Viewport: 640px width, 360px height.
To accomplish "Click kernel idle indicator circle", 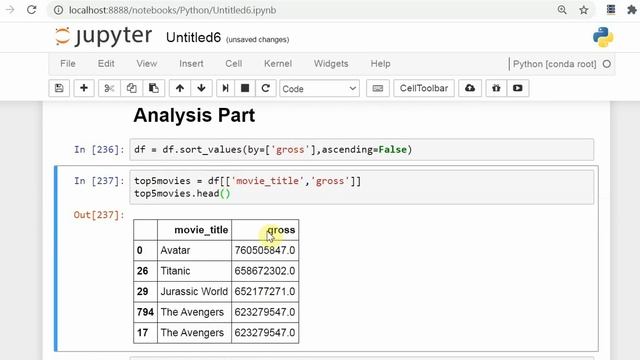I will pos(607,64).
